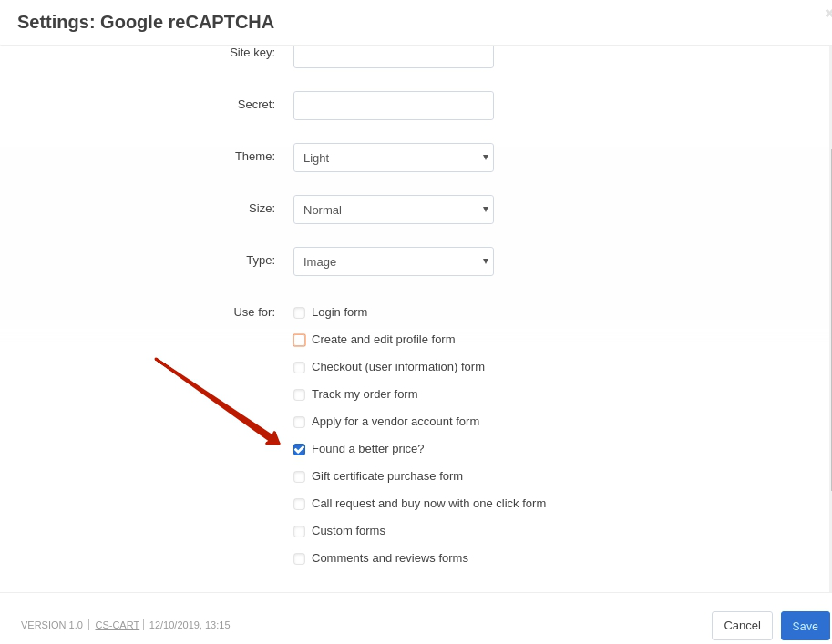Focus the Secret text field
832x644 pixels.
(x=393, y=106)
